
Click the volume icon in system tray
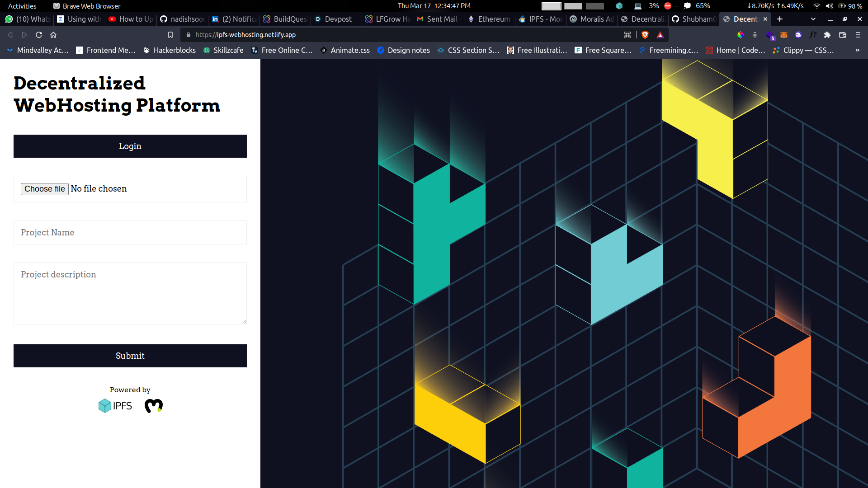(829, 6)
